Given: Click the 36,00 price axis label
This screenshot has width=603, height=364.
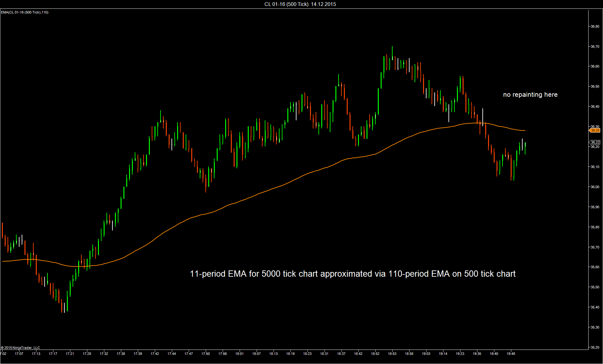Looking at the screenshot, I should tap(595, 187).
